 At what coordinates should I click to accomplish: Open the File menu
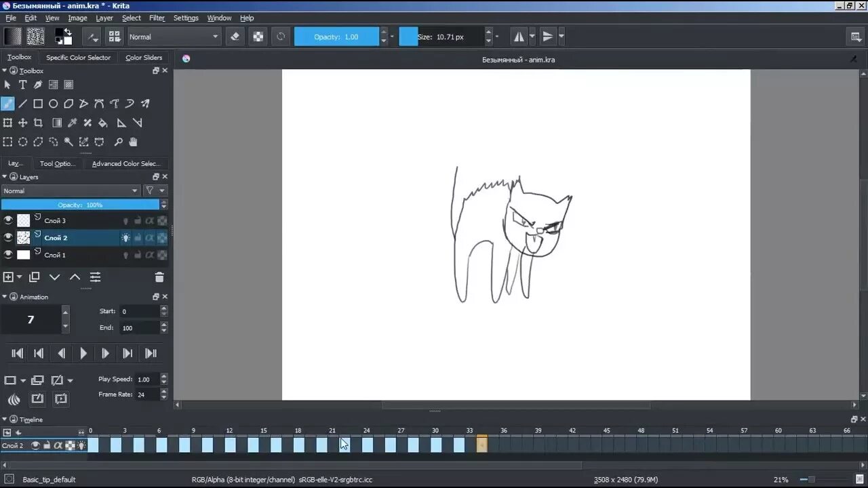tap(11, 18)
